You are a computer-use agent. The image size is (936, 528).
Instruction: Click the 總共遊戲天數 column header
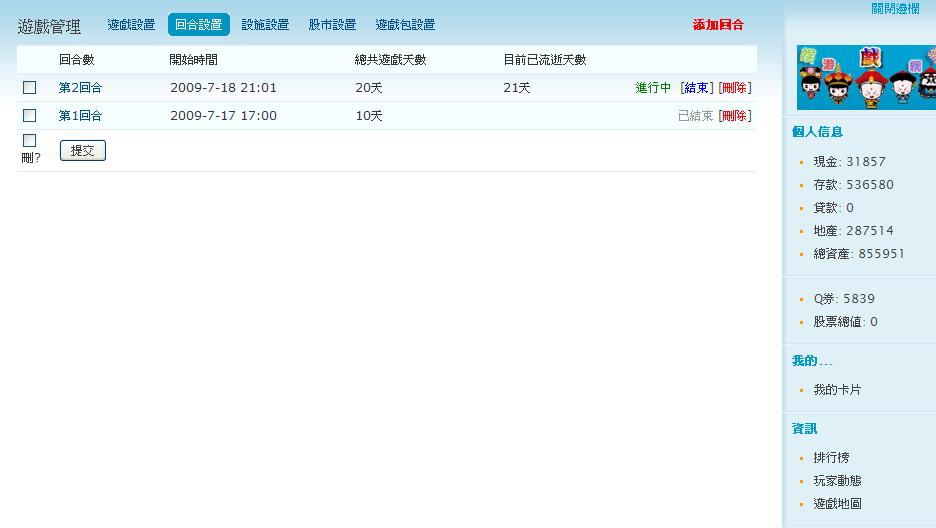tap(391, 60)
